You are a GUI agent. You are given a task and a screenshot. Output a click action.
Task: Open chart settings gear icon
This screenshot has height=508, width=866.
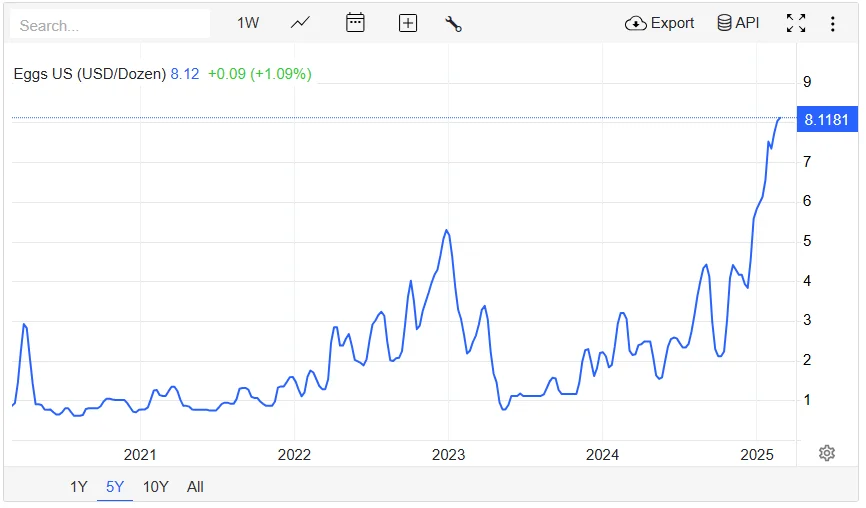coord(826,453)
